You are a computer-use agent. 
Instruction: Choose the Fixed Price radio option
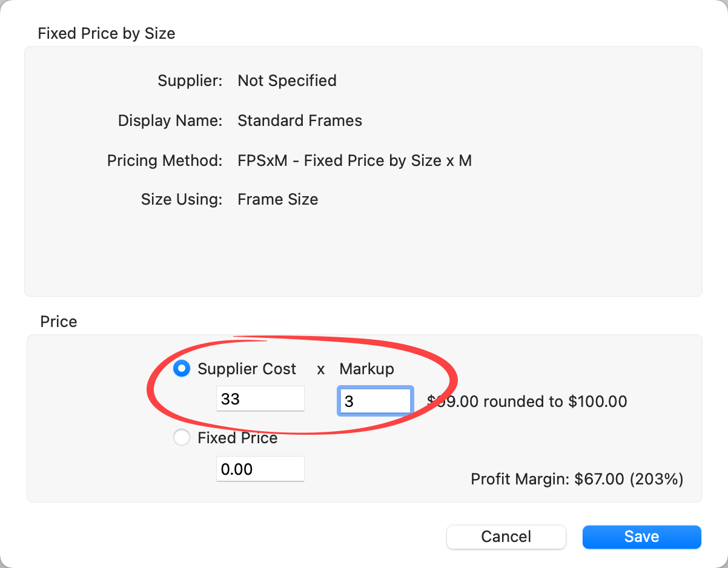pos(182,438)
